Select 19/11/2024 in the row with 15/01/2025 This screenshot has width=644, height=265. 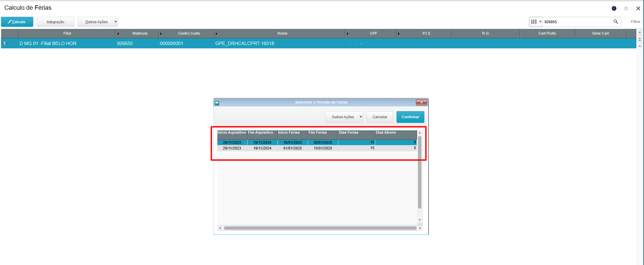tap(262, 148)
